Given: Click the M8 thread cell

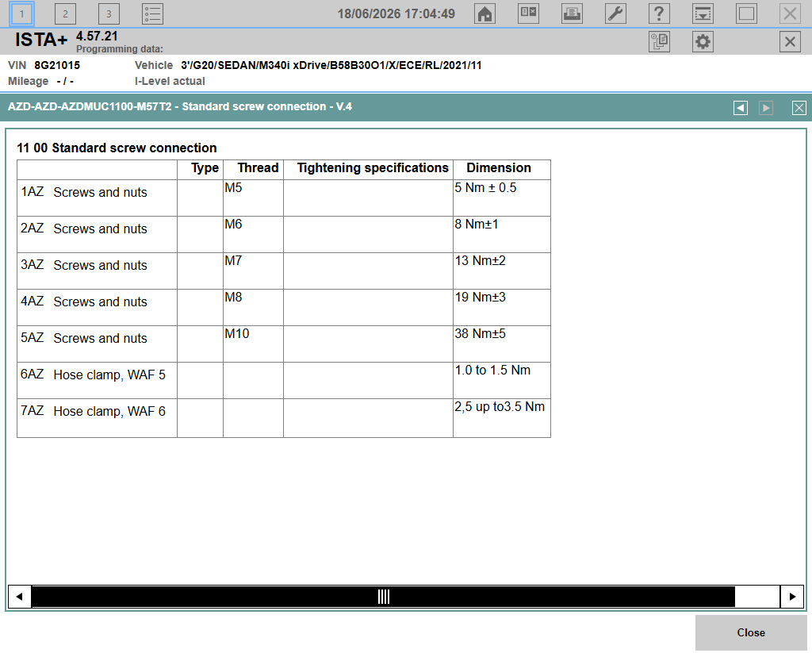Looking at the screenshot, I should pos(253,307).
